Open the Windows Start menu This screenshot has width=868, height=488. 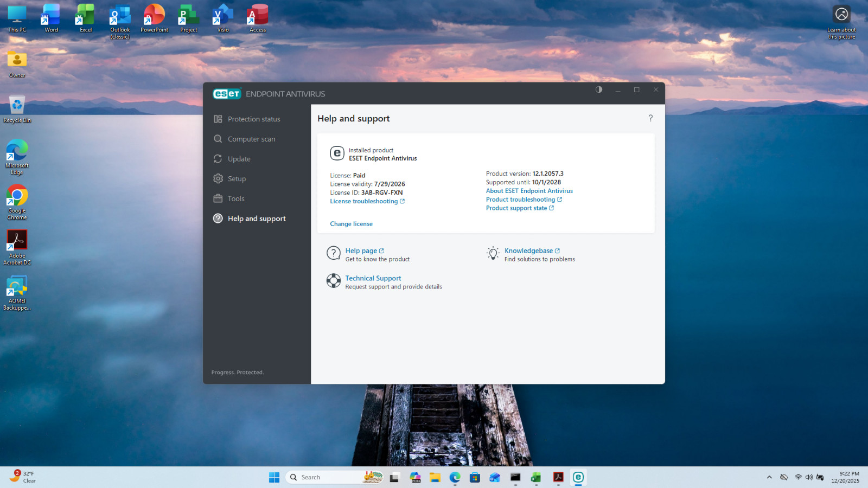(x=274, y=477)
